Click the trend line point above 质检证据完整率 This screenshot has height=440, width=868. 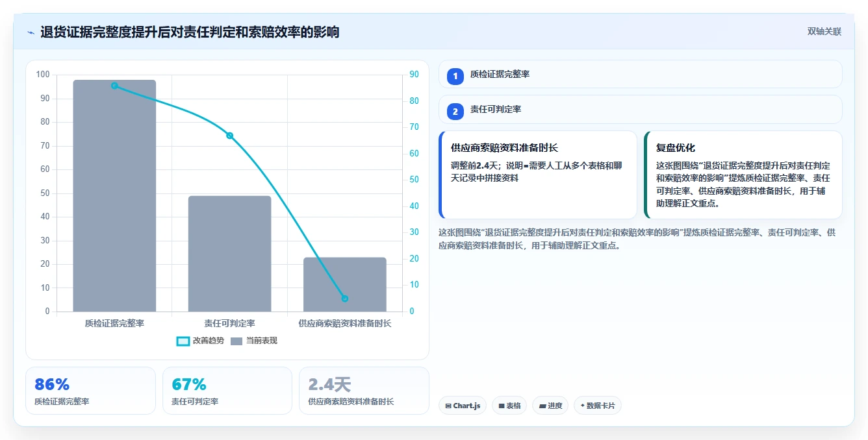click(x=114, y=86)
